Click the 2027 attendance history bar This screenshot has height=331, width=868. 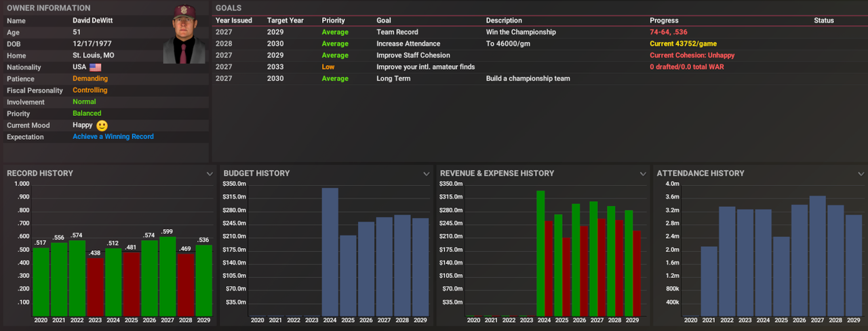coord(817,256)
